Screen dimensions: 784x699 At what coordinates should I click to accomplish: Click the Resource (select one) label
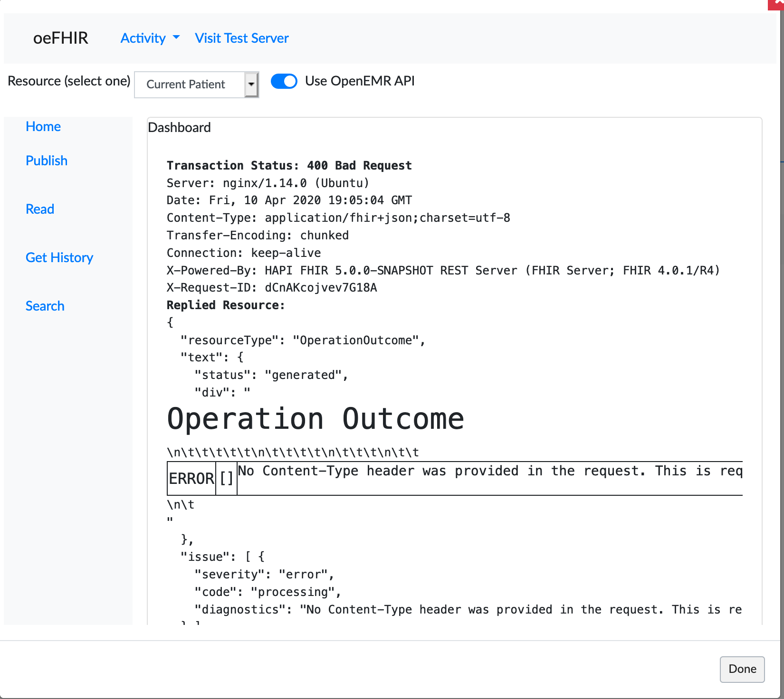(x=69, y=81)
